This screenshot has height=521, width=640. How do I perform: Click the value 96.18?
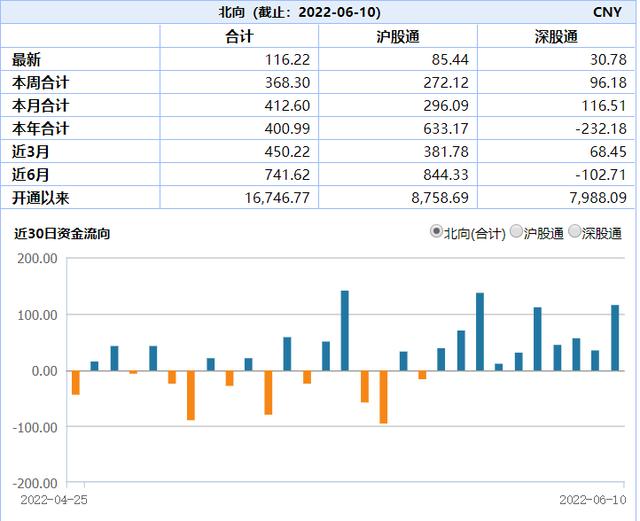click(x=608, y=83)
